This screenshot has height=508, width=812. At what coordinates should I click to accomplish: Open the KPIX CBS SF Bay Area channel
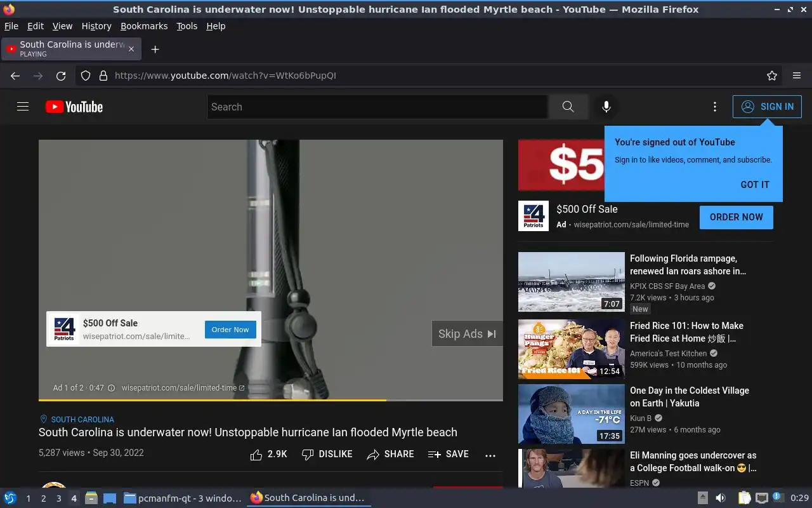pyautogui.click(x=667, y=286)
